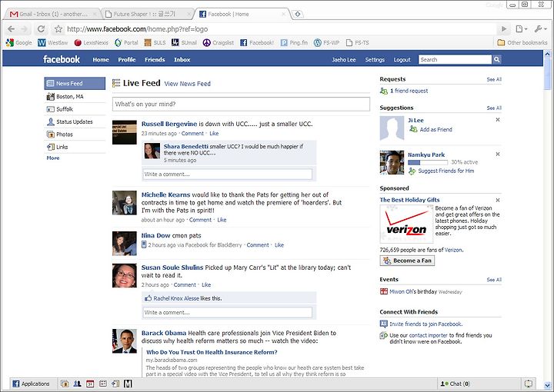Select the Status Updates filter
Image resolution: width=554 pixels, height=392 pixels.
[x=75, y=121]
